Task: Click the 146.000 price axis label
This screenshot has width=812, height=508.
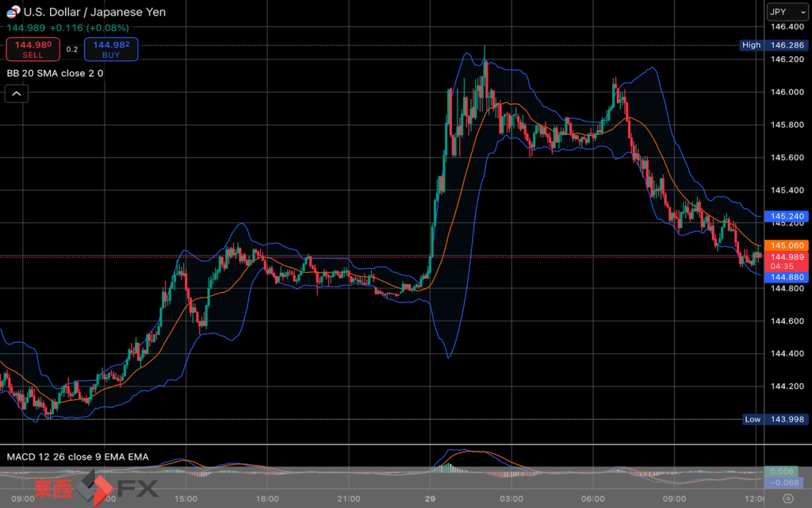Action: tap(787, 92)
